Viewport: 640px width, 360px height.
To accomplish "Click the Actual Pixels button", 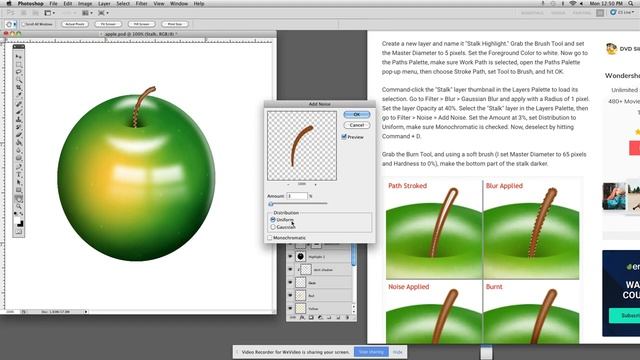I will [x=75, y=24].
